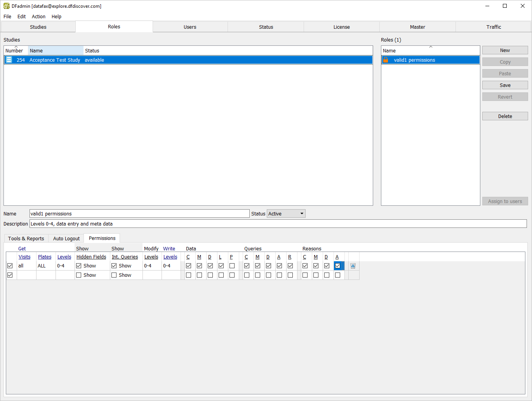Click the study icon for study 254
The width and height of the screenshot is (532, 401).
pyautogui.click(x=9, y=60)
